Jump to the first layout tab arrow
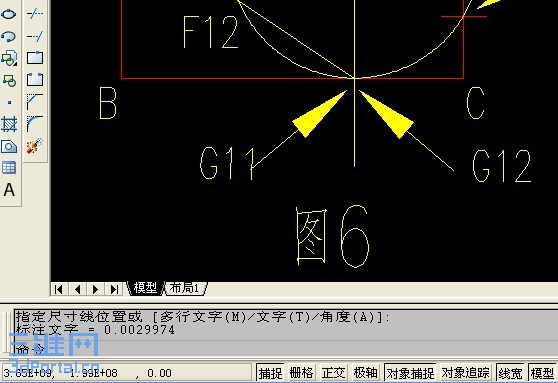 (x=58, y=289)
